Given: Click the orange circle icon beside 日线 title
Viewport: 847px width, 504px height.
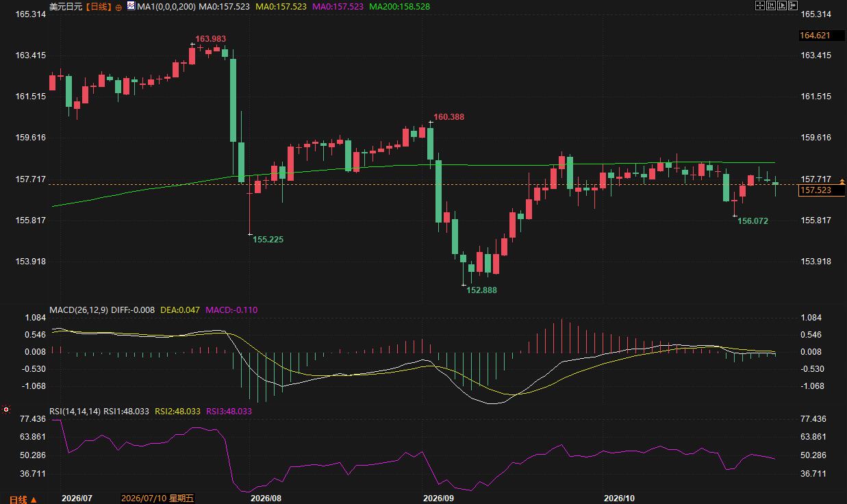Looking at the screenshot, I should click(x=118, y=7).
